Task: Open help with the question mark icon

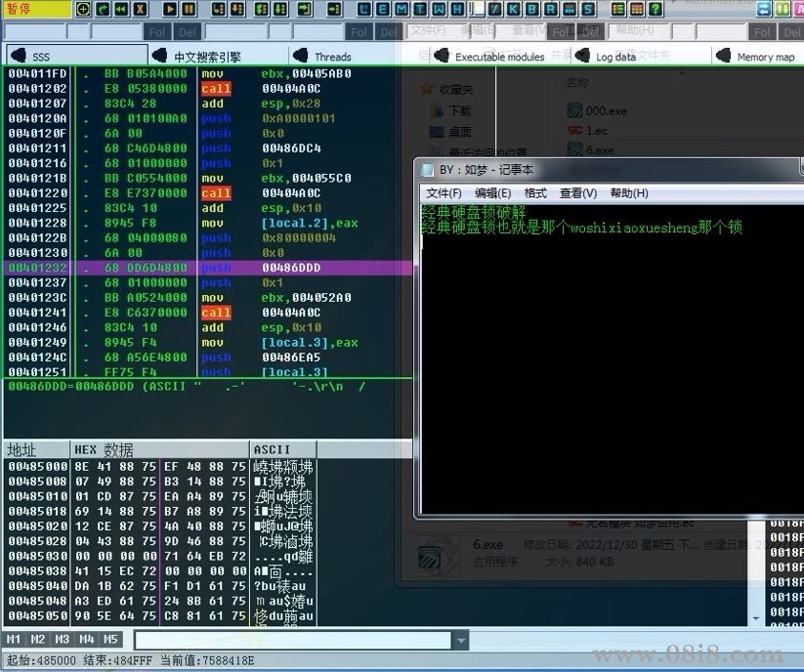Action: [656, 9]
